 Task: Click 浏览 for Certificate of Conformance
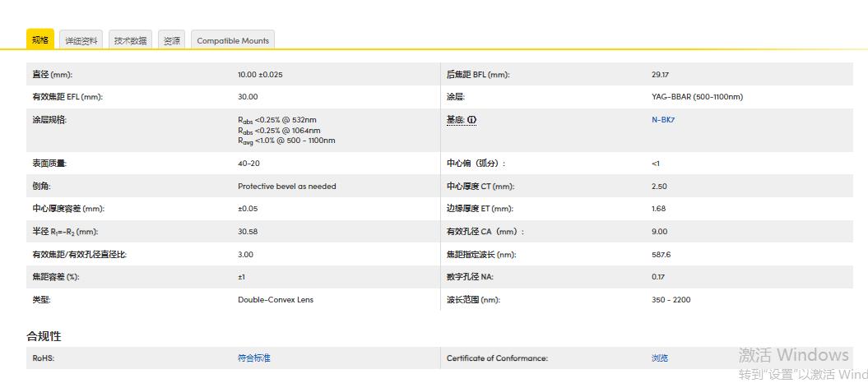click(660, 358)
